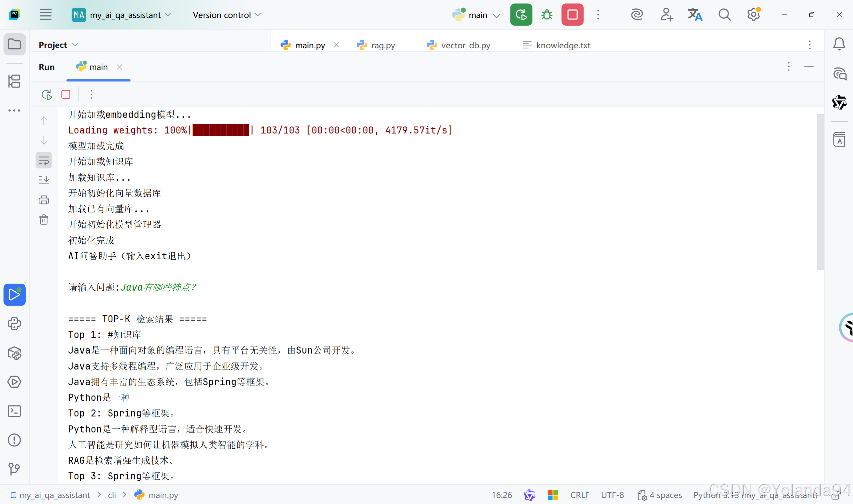Click the Windows-colored icon in status bar
The height and width of the screenshot is (504, 853).
point(553,495)
